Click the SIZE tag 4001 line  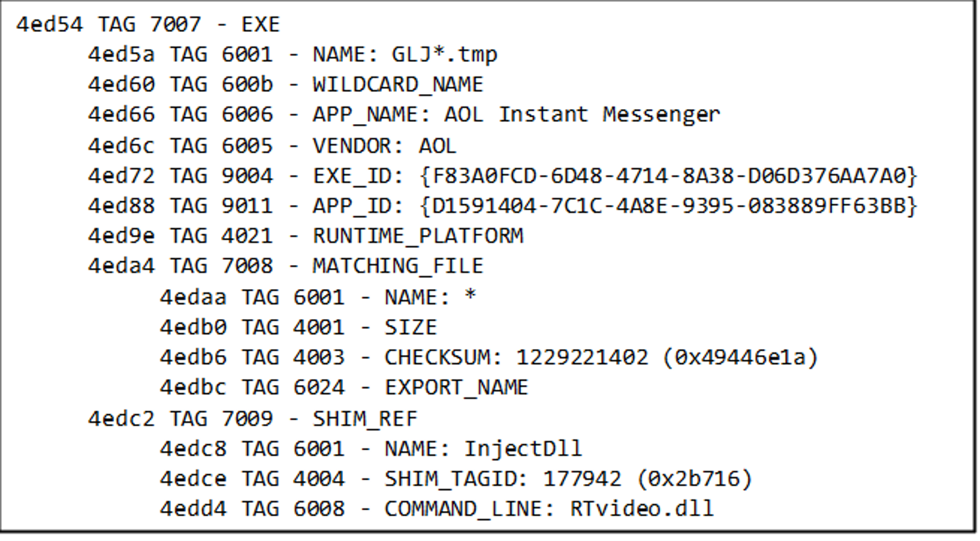click(299, 327)
